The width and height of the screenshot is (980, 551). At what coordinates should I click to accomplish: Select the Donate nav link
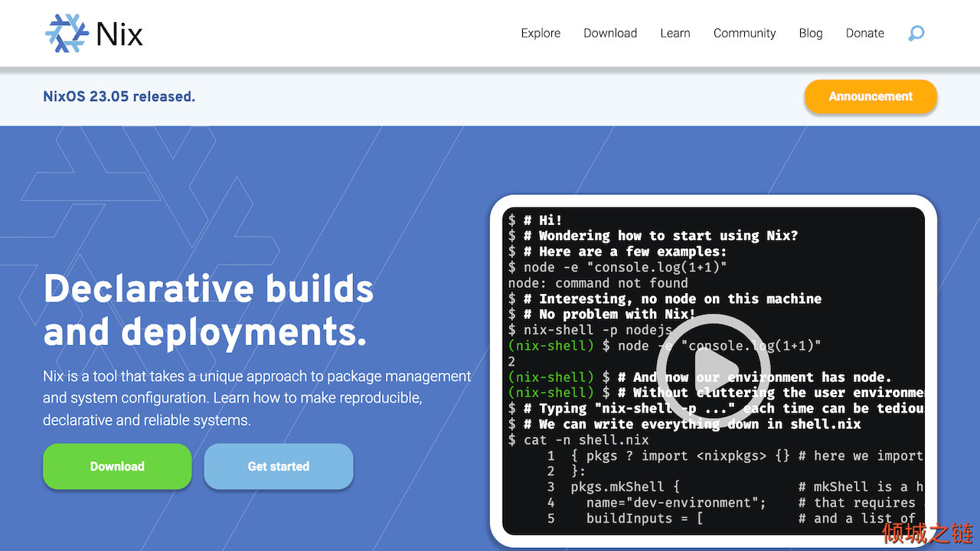tap(864, 33)
